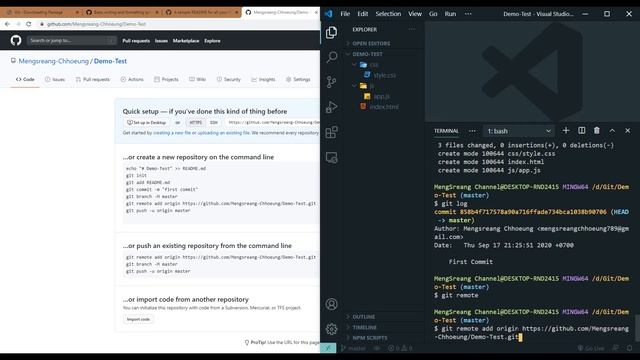Expand the NPM Scripts section

pos(370,338)
